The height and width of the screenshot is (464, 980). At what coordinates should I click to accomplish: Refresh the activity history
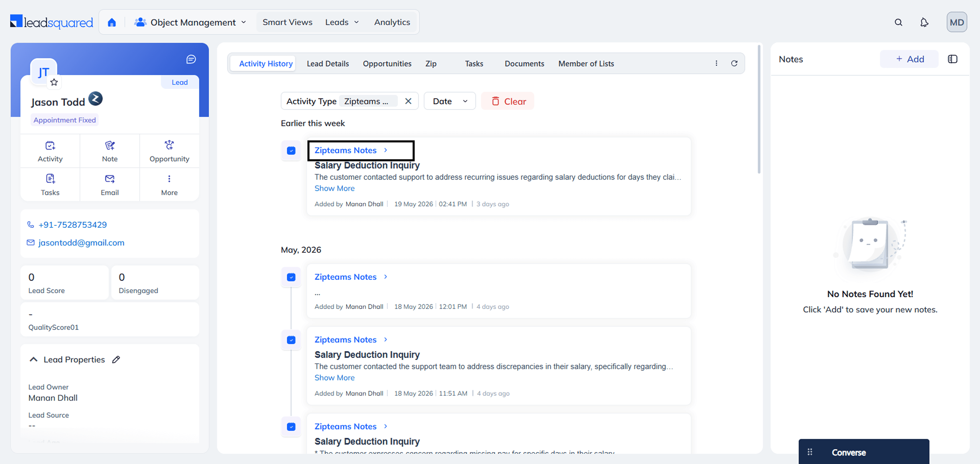pos(734,64)
